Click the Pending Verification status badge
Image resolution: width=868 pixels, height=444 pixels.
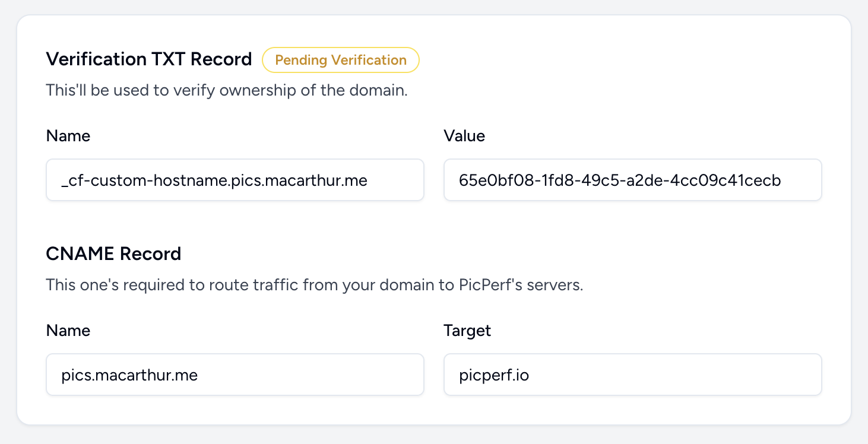point(340,60)
